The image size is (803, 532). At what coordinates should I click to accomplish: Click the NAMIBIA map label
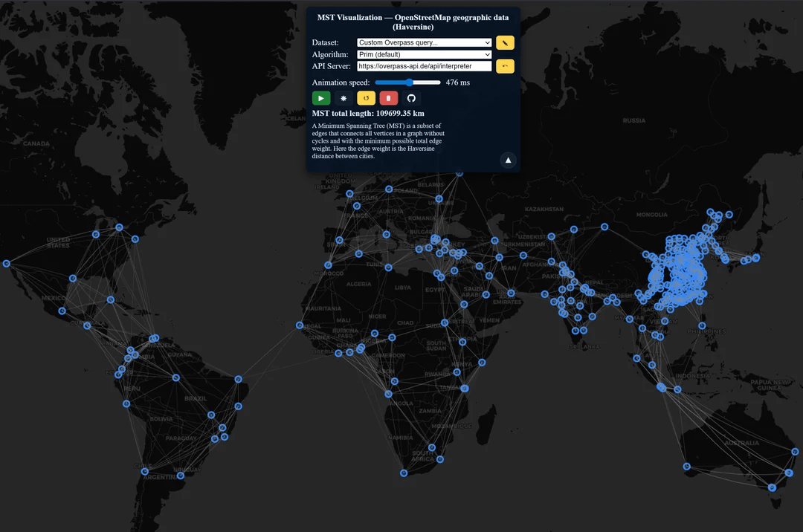pyautogui.click(x=400, y=438)
